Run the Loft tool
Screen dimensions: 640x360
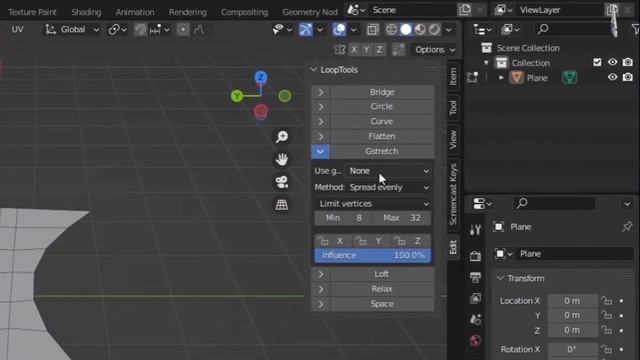coord(382,274)
